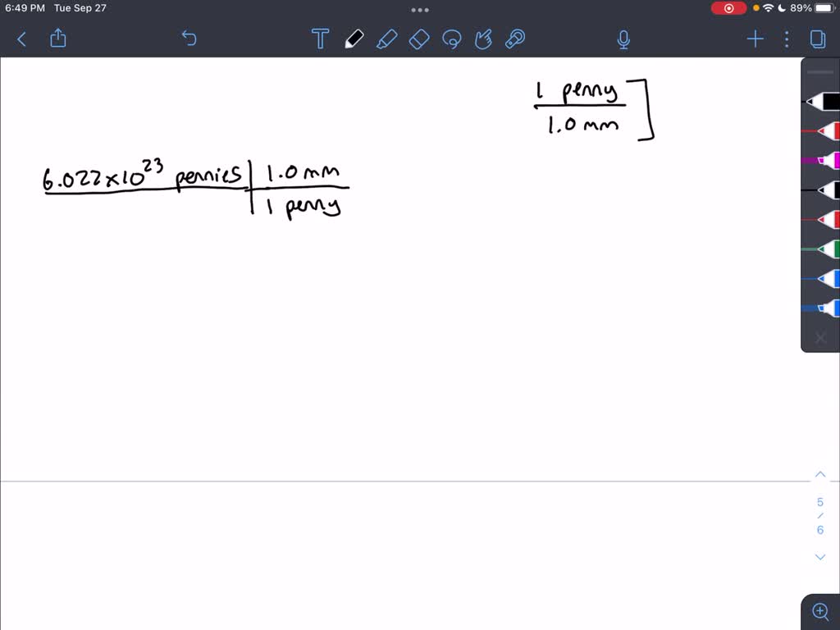Tap the red screen recording indicator
This screenshot has height=630, width=840.
coord(728,8)
